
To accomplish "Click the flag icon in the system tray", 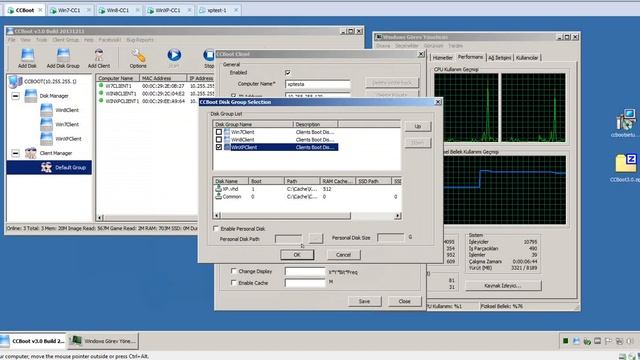I will coord(608,341).
